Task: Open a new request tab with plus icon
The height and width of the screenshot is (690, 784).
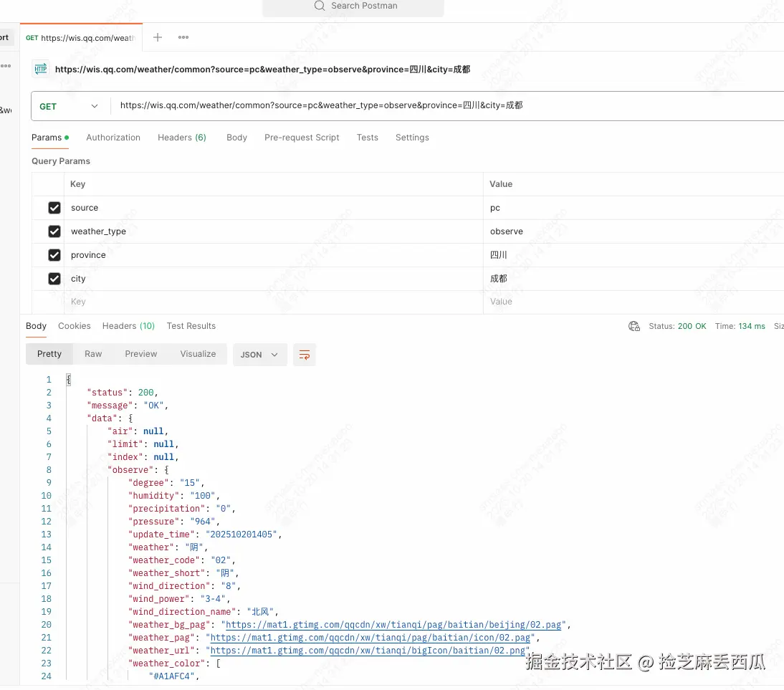Action: click(158, 37)
